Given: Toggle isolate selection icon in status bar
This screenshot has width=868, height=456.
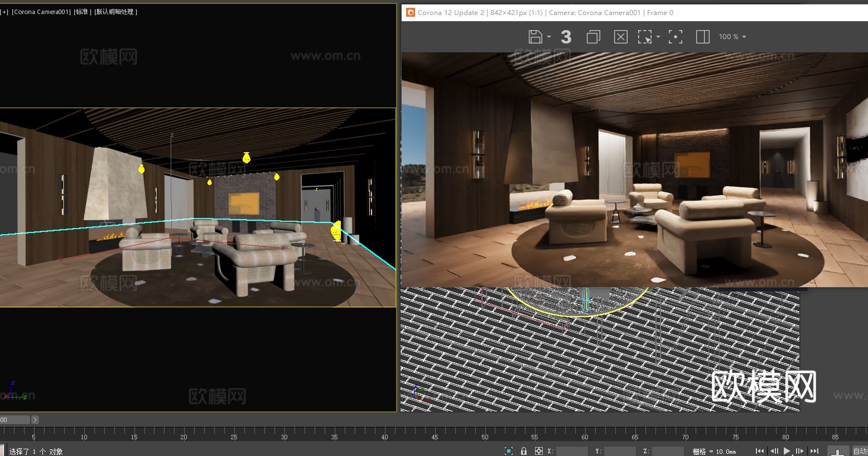Looking at the screenshot, I should [509, 451].
